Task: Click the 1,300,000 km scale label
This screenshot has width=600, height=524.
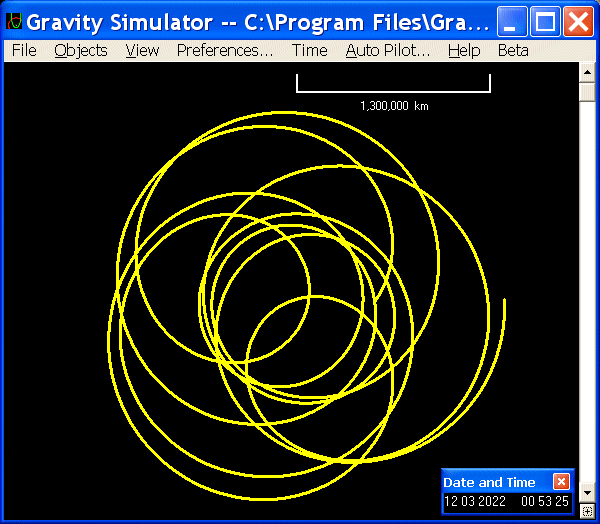Action: click(x=394, y=106)
